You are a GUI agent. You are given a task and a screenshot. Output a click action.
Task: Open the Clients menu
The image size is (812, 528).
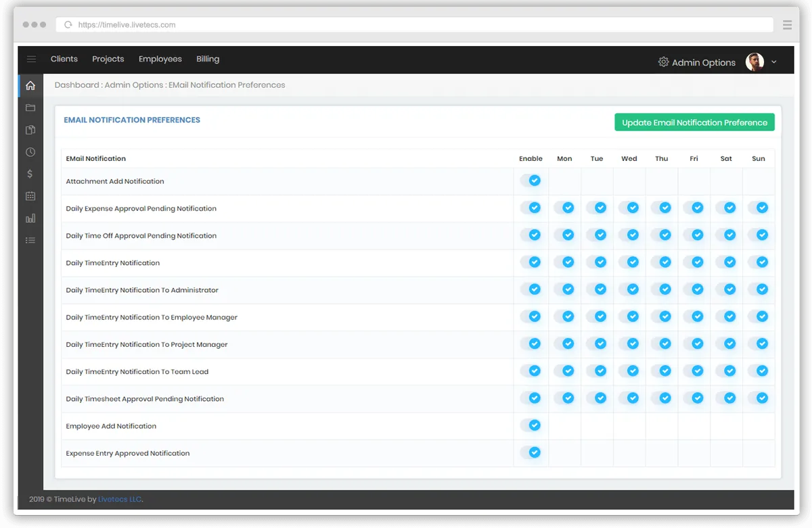coord(64,59)
